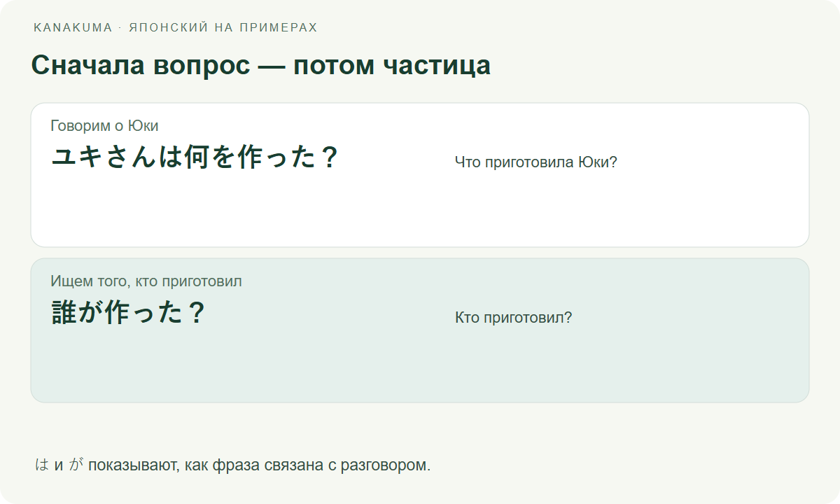Click the が particle in 誰が作った？

pyautogui.click(x=91, y=313)
